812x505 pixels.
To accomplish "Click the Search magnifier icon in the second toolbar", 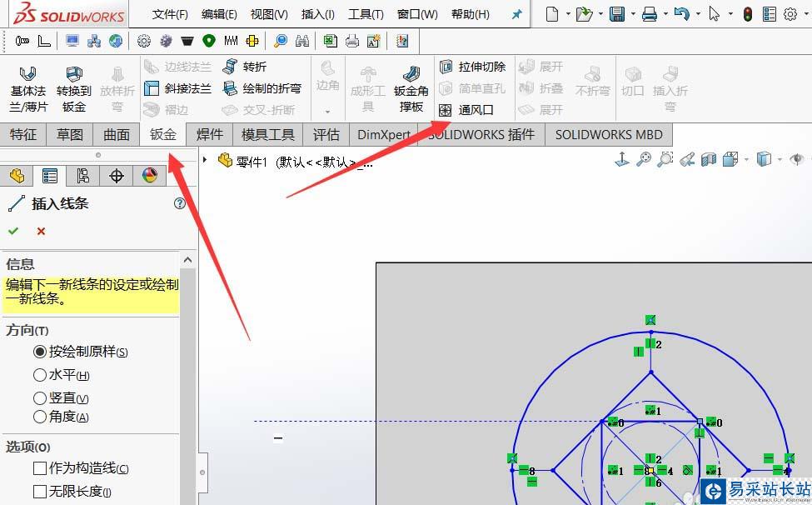I will [281, 40].
